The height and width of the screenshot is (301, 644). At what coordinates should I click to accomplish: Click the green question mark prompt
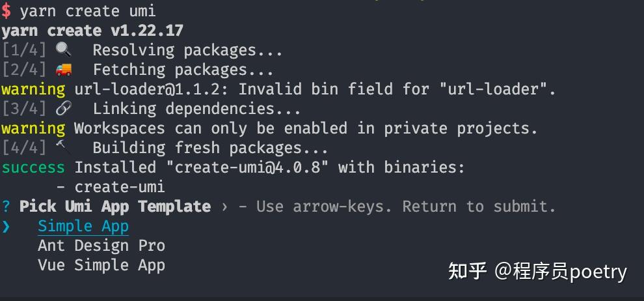tap(6, 207)
